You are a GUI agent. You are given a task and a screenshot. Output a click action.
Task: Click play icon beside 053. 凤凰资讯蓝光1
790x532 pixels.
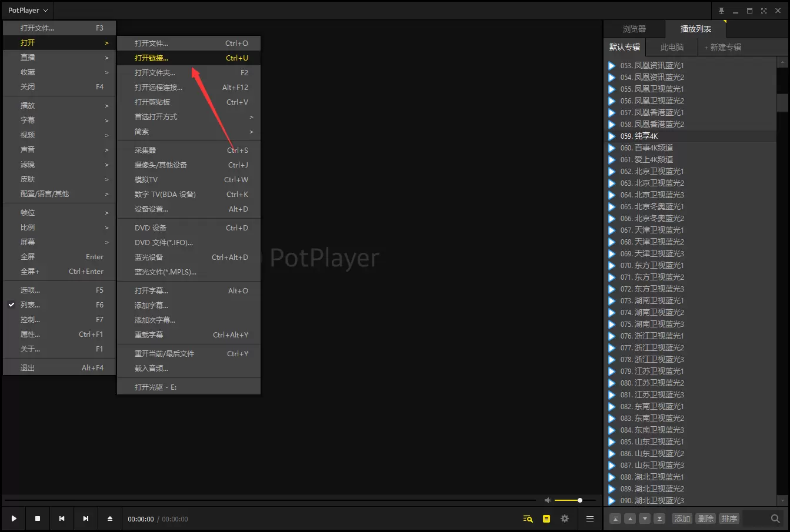(612, 66)
